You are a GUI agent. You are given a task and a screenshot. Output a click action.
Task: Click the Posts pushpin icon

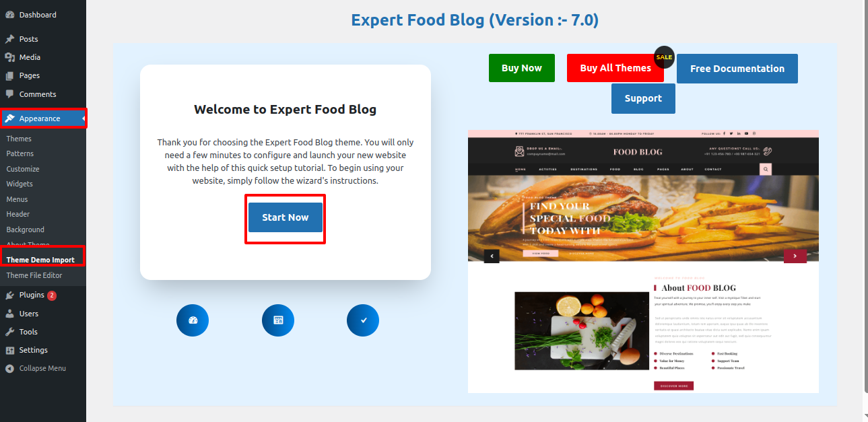point(9,39)
